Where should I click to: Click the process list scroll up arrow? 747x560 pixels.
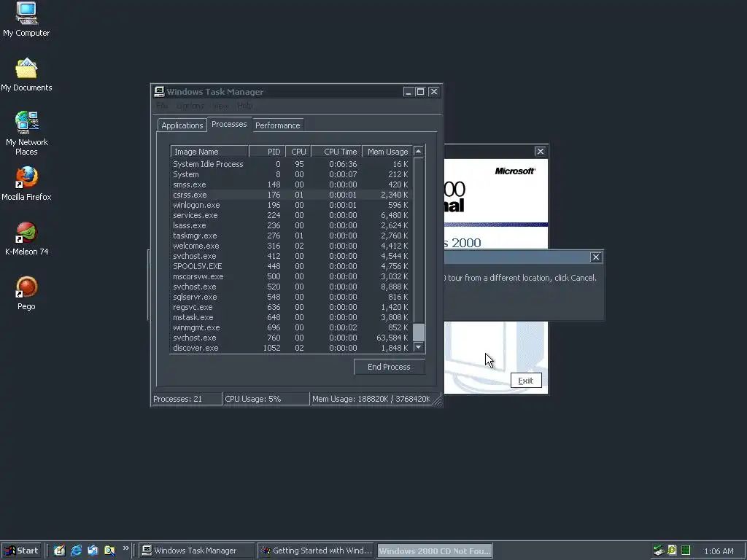pyautogui.click(x=418, y=152)
